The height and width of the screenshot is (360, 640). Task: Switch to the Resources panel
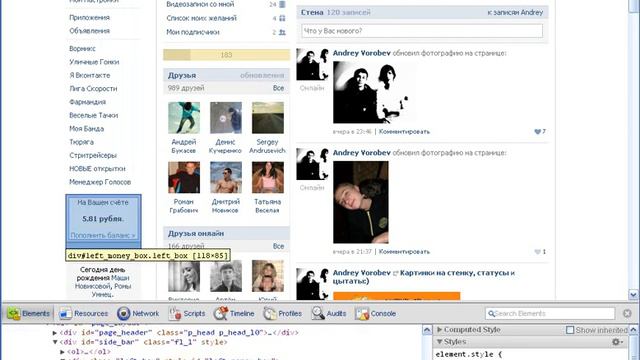[84, 313]
